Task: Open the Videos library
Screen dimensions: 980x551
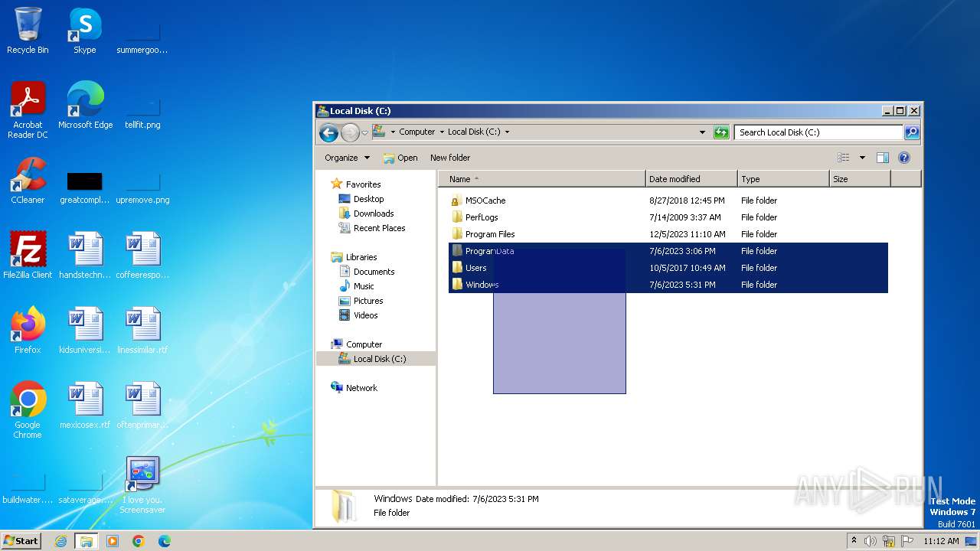Action: (365, 315)
